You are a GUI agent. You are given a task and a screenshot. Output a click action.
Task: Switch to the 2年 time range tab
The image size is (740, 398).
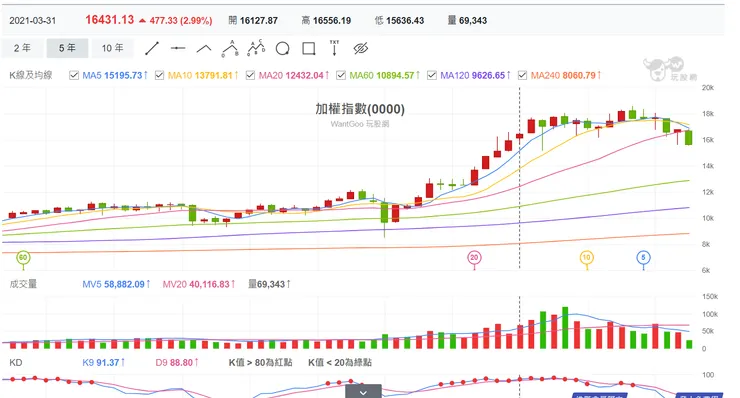point(22,48)
